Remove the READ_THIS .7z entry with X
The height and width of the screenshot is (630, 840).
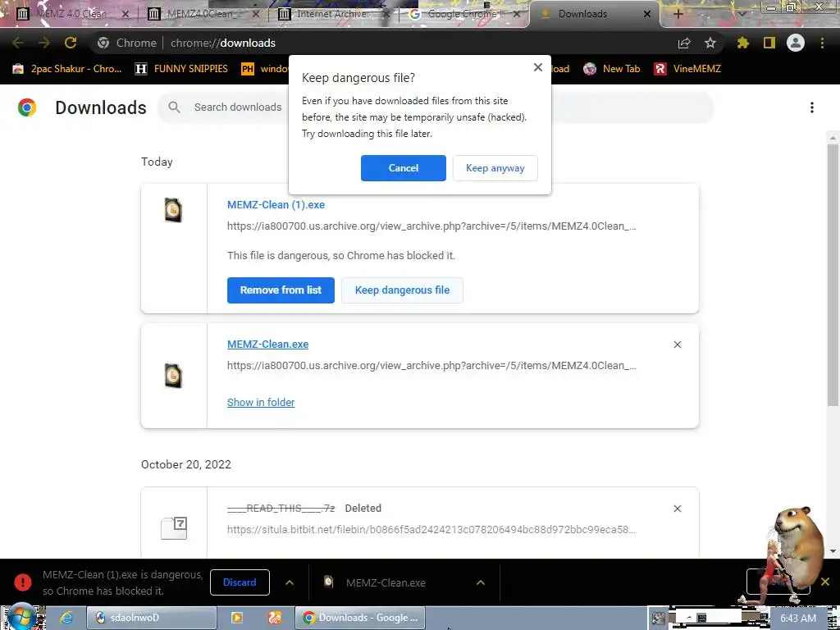coord(677,509)
